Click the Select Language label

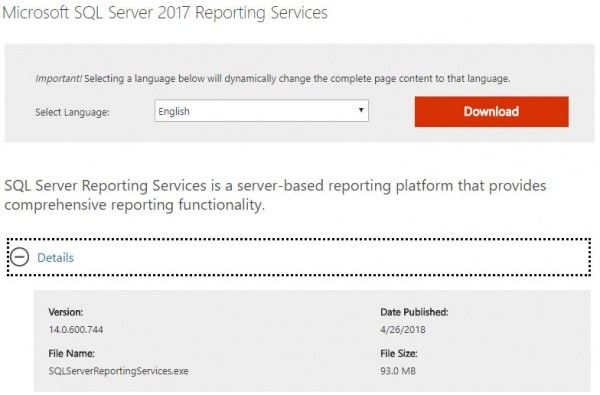72,112
